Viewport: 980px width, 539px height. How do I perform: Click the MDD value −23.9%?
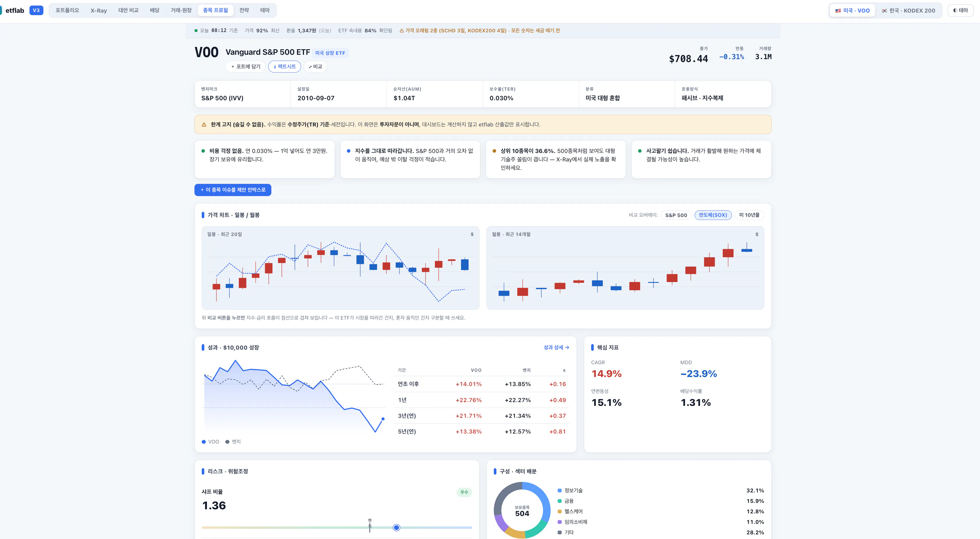pos(699,374)
